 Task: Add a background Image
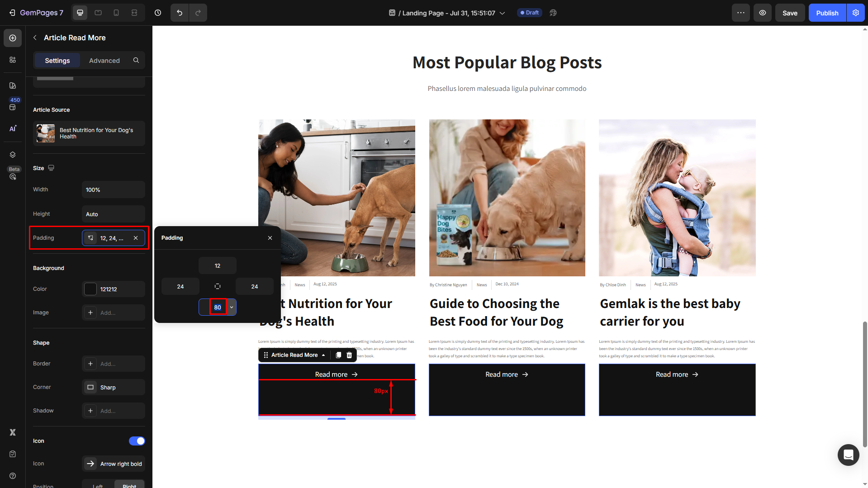pyautogui.click(x=114, y=313)
